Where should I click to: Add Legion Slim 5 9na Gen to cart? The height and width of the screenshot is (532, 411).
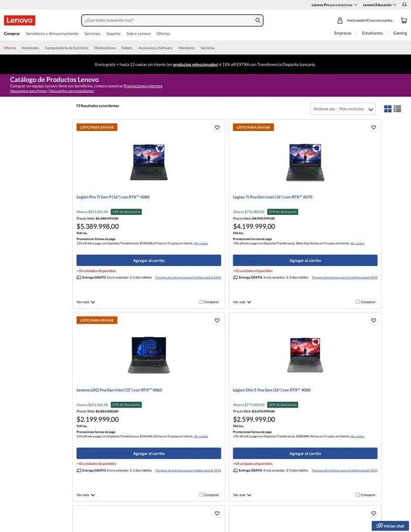(x=305, y=453)
